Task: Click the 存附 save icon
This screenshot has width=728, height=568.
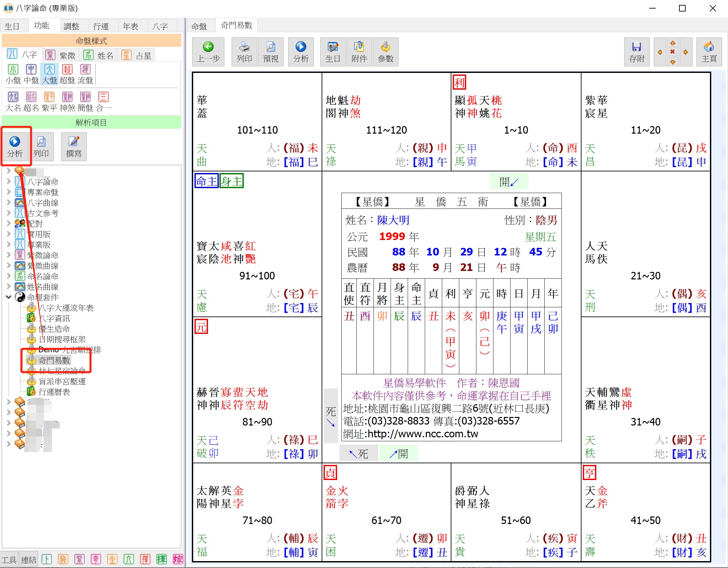Action: coord(636,52)
